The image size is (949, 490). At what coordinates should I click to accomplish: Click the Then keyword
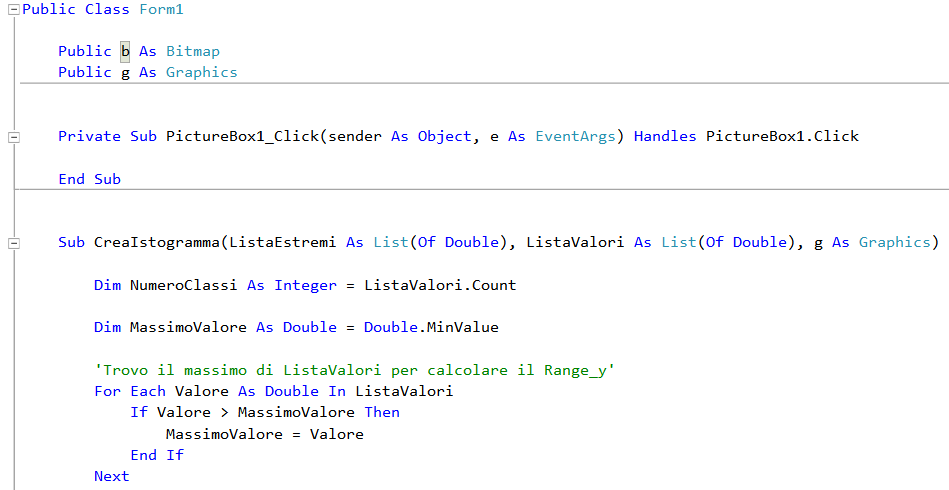coord(382,413)
